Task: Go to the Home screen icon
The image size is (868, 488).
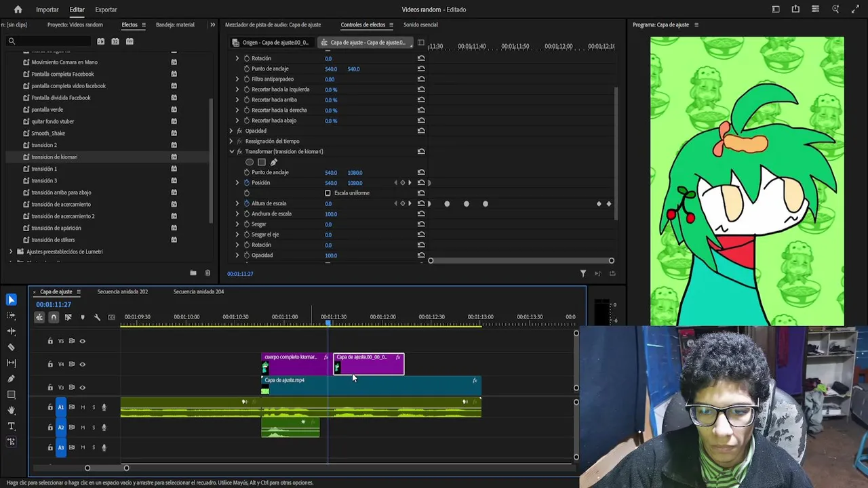Action: click(x=18, y=9)
